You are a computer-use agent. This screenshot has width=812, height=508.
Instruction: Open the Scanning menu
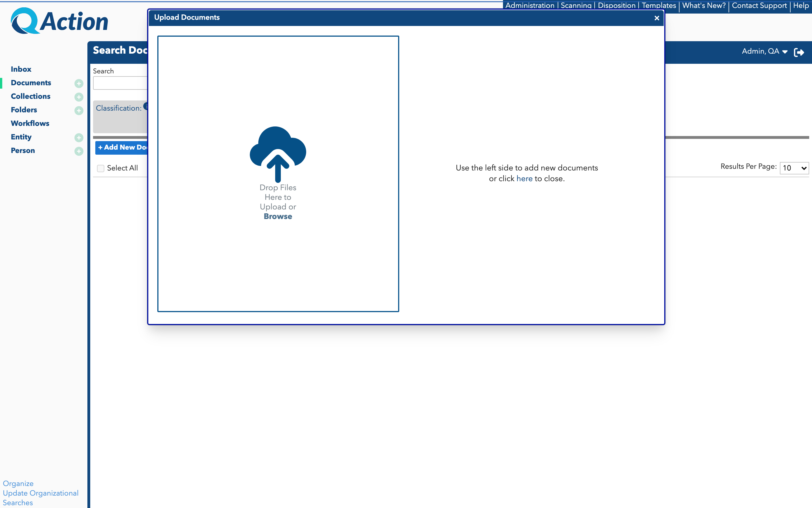tap(576, 5)
